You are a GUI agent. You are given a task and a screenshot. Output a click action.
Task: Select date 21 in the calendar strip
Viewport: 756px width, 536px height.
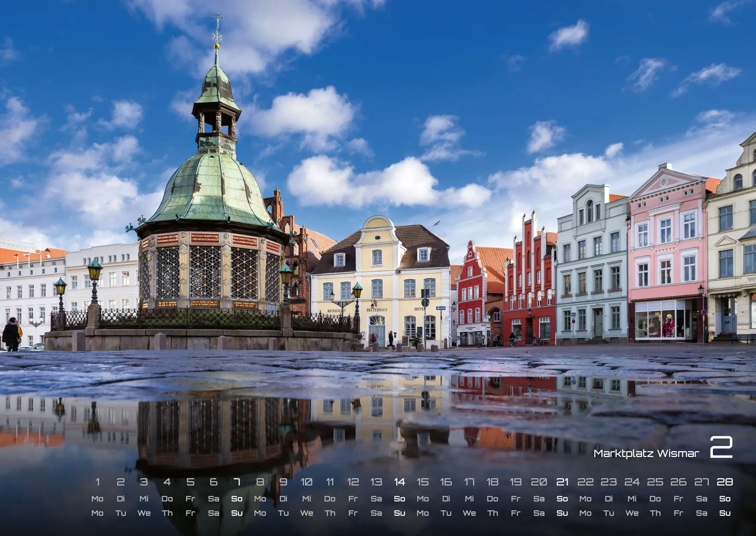562,482
